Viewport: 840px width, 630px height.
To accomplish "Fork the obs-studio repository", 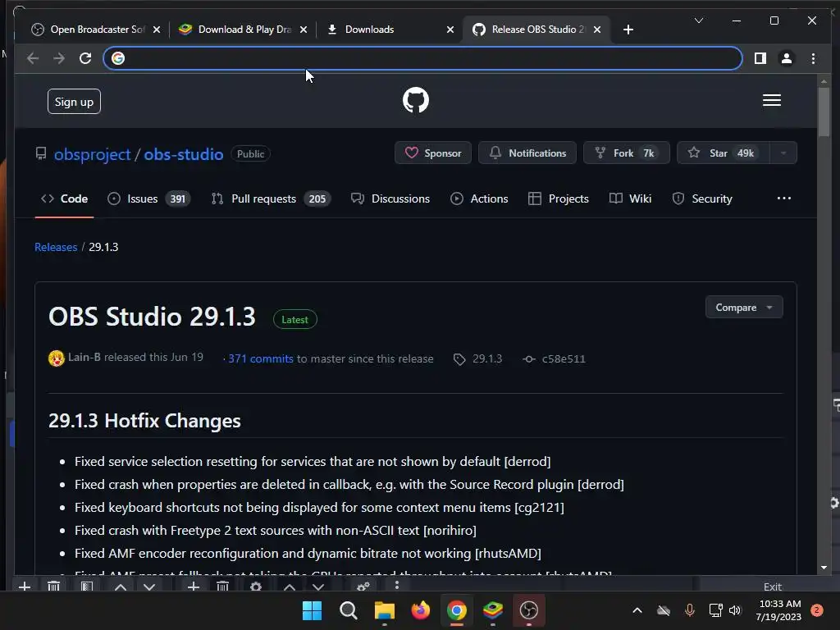I will tap(626, 153).
